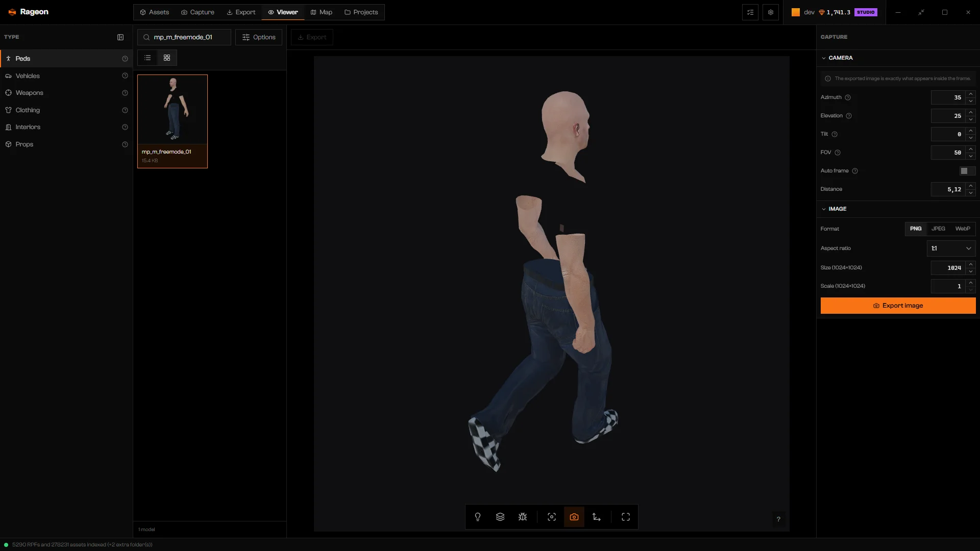Open the layers stack icon in viewer toolbar
This screenshot has width=980, height=551.
click(x=500, y=517)
